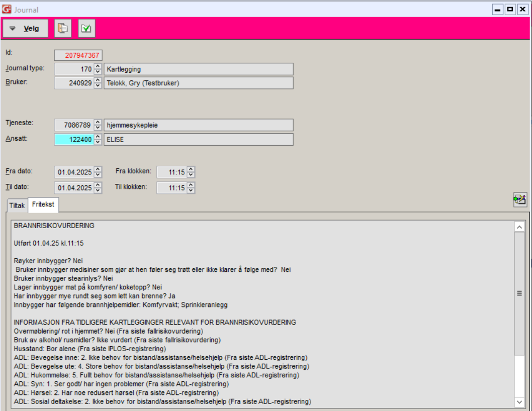532x411 pixels.
Task: Decrease Bruker value with down arrow
Action: [98, 85]
